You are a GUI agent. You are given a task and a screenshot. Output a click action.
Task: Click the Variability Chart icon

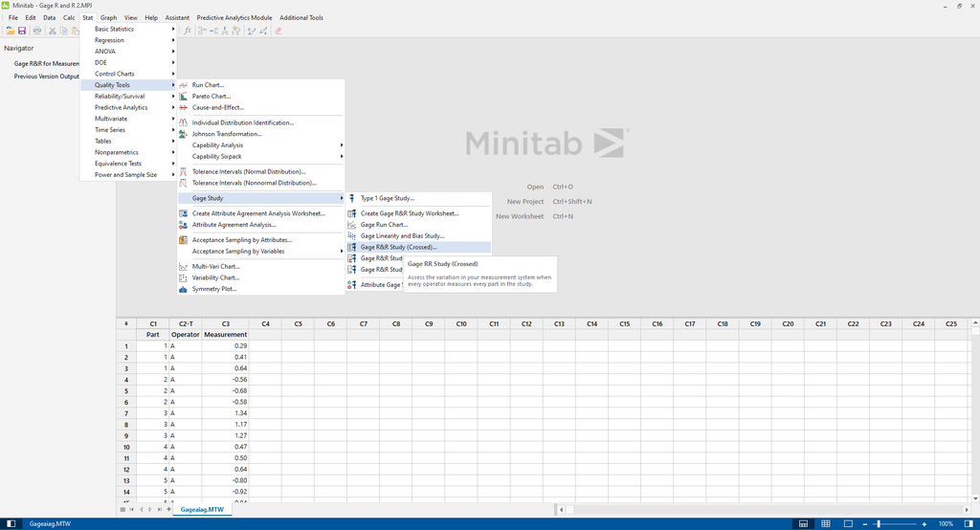[x=183, y=277]
